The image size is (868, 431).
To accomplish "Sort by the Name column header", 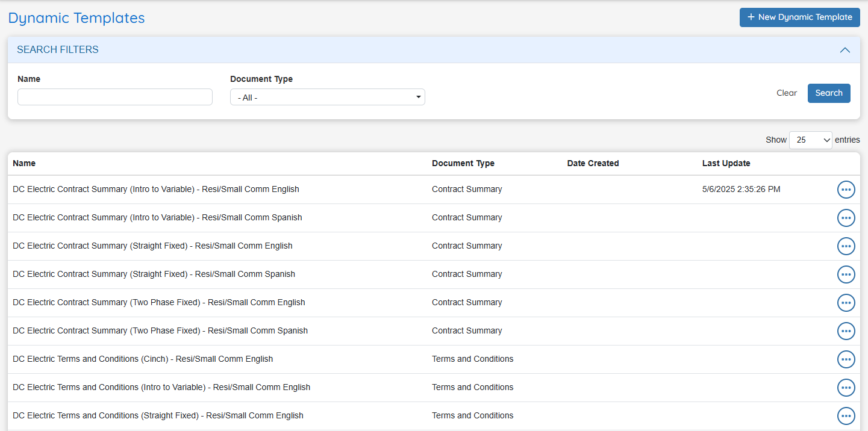I will tap(24, 163).
